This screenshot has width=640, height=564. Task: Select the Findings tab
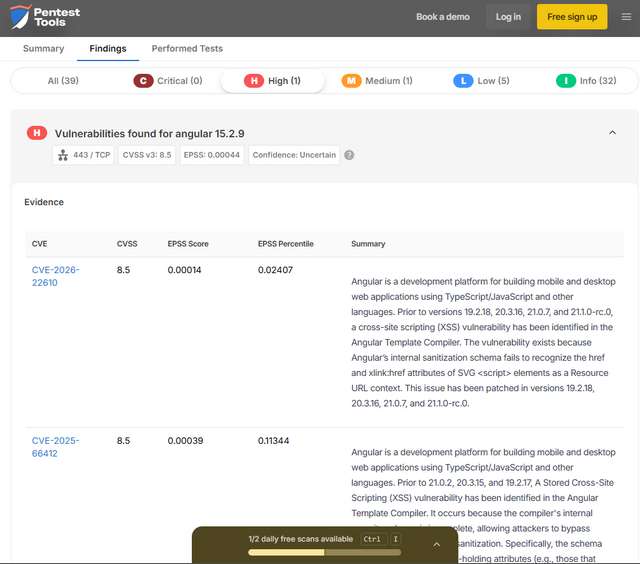108,48
